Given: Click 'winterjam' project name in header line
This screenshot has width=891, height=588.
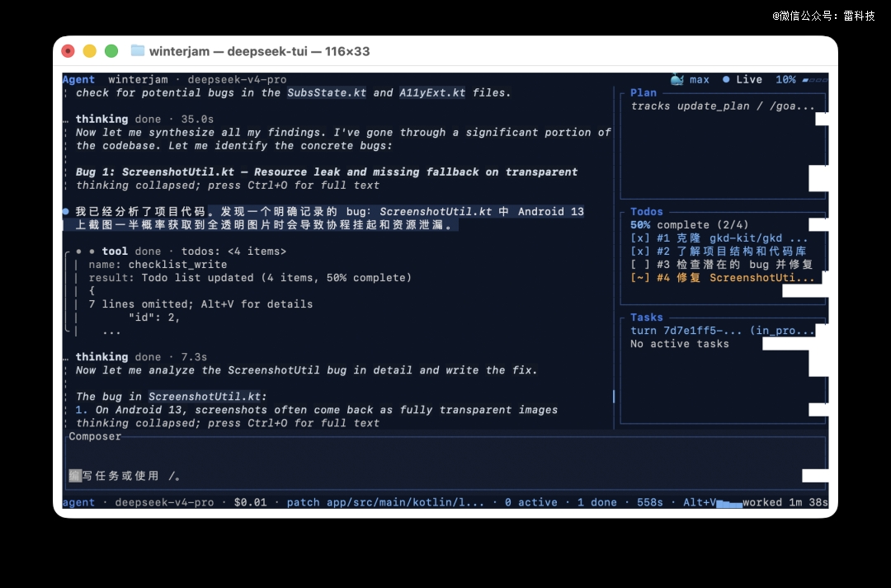Looking at the screenshot, I should pos(138,79).
